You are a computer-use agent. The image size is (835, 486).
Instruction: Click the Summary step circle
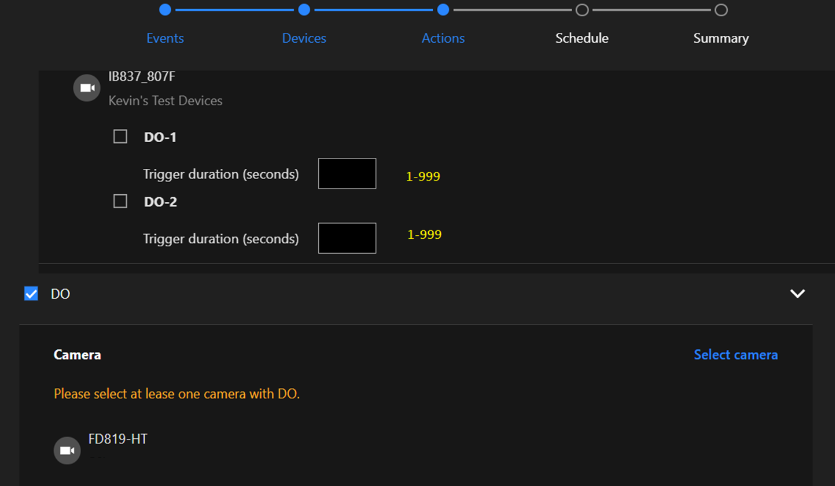coord(721,10)
